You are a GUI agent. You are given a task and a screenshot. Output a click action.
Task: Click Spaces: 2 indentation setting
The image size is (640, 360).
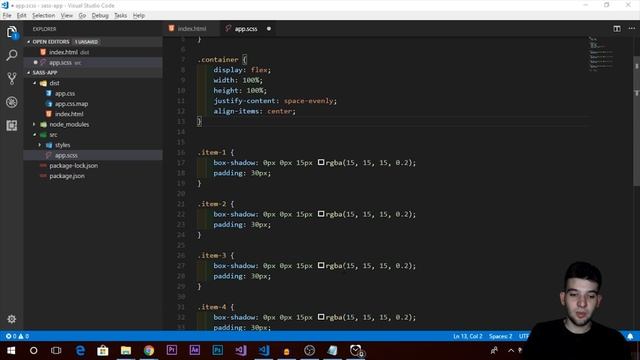click(x=500, y=336)
